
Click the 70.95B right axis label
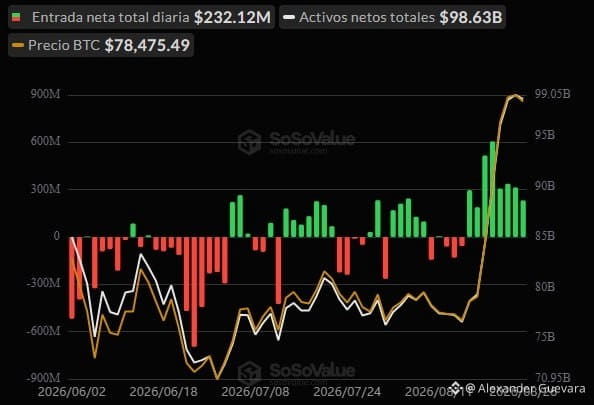point(552,378)
